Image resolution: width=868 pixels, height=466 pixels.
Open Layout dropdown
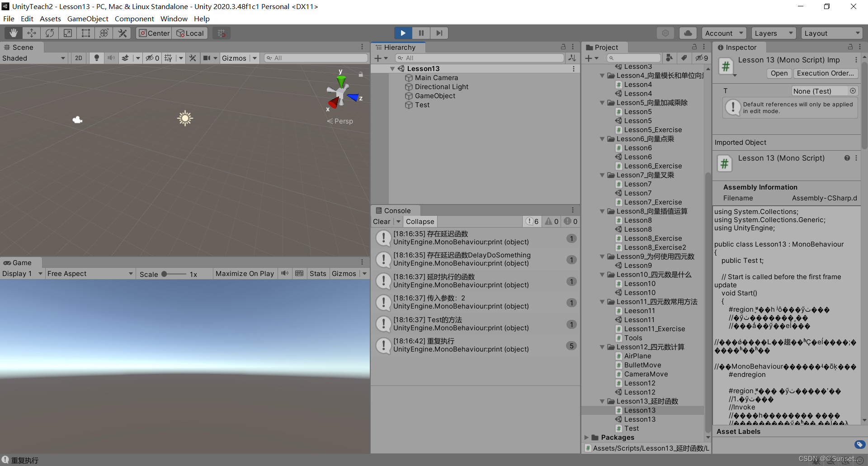point(832,33)
